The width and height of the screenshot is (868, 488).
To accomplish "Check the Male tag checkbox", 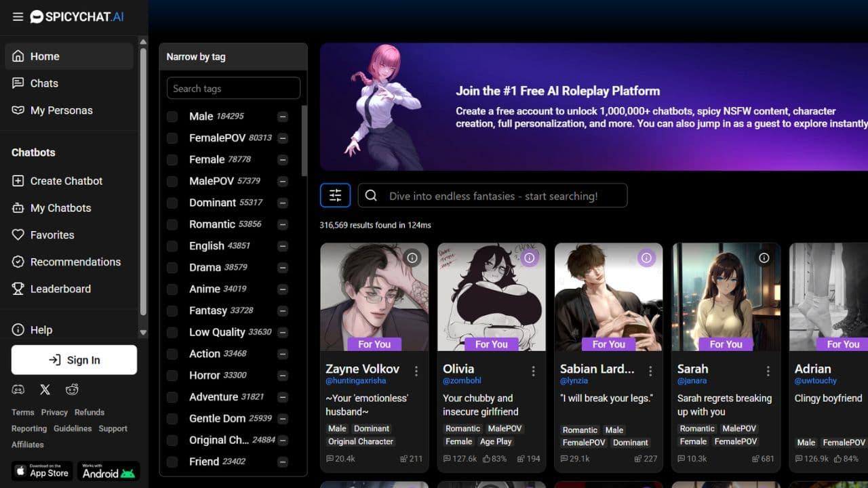I will [x=172, y=117].
